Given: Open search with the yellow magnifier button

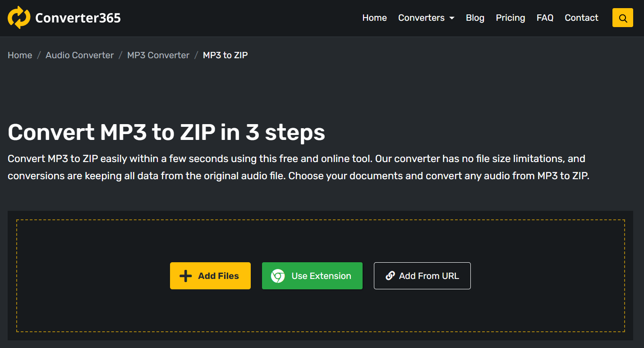Looking at the screenshot, I should coord(623,18).
